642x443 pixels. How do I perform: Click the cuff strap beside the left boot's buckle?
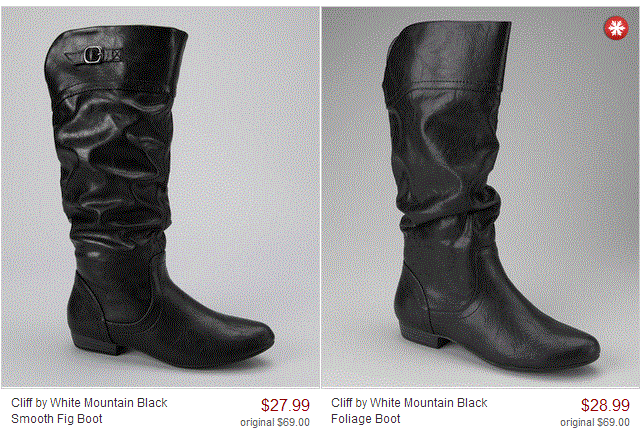tap(111, 55)
